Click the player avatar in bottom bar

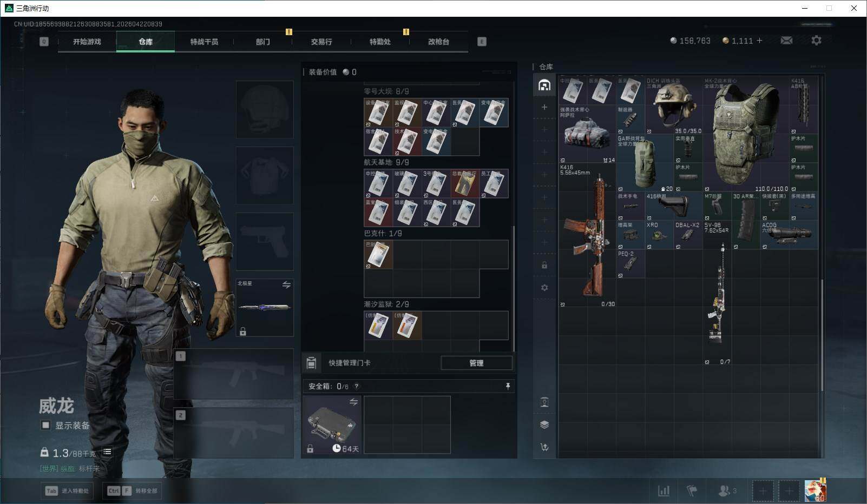pyautogui.click(x=815, y=490)
